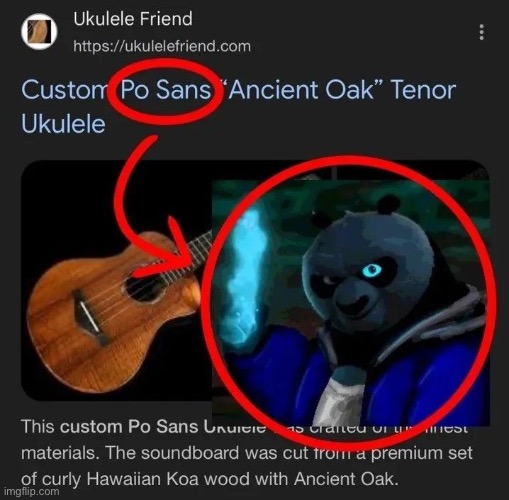Viewport: 509px width, 500px height.
Task: Click the ukulele's sound hole
Action: pos(146,287)
